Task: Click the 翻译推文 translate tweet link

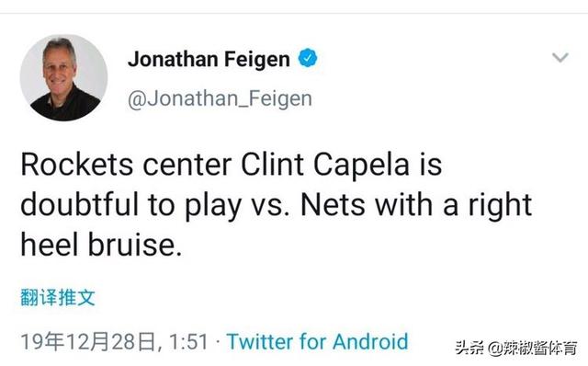Action: [58, 297]
